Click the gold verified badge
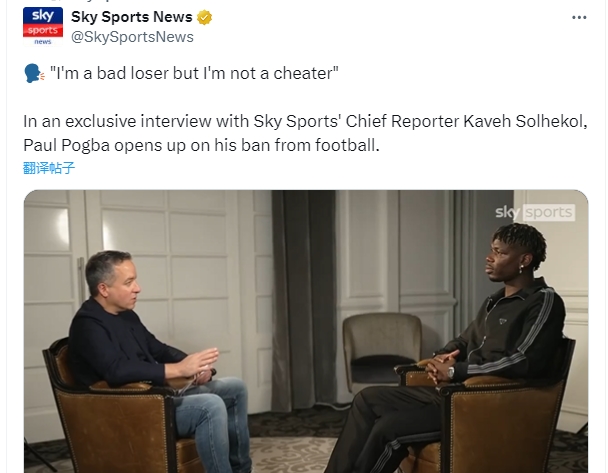The height and width of the screenshot is (473, 608). pyautogui.click(x=204, y=17)
